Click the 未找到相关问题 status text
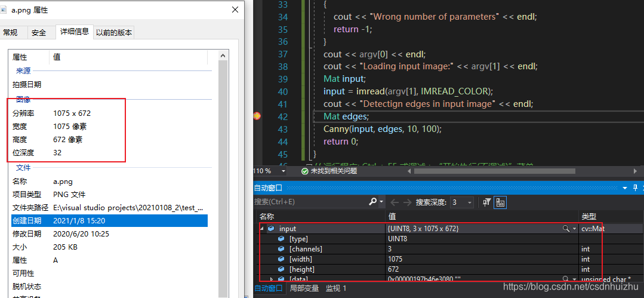 coord(334,171)
